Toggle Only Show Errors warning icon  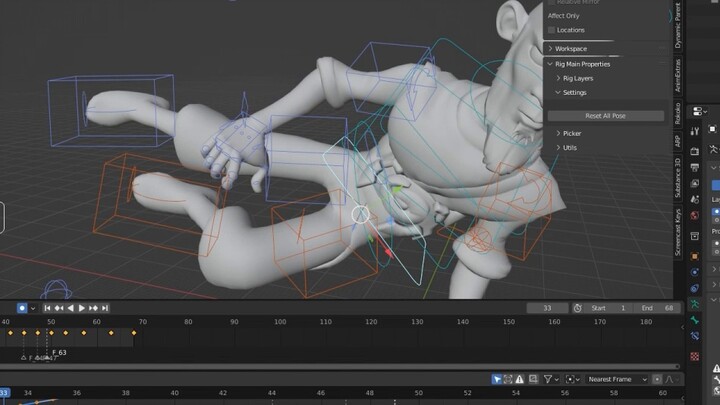coord(519,379)
